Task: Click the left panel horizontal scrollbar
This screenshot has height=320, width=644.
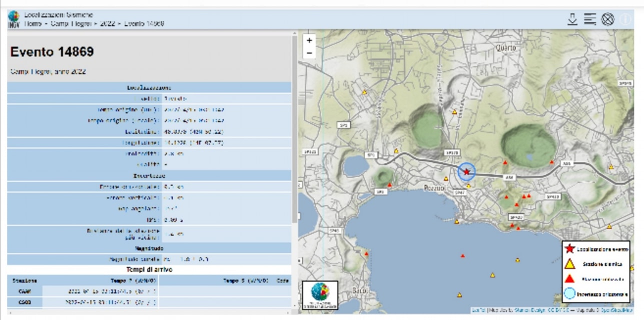Action: (x=150, y=312)
